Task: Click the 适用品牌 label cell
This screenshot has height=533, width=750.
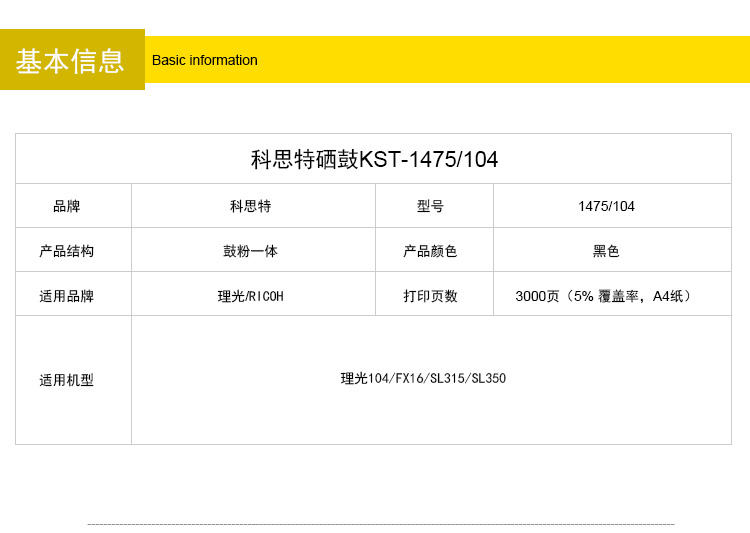Action: point(67,296)
